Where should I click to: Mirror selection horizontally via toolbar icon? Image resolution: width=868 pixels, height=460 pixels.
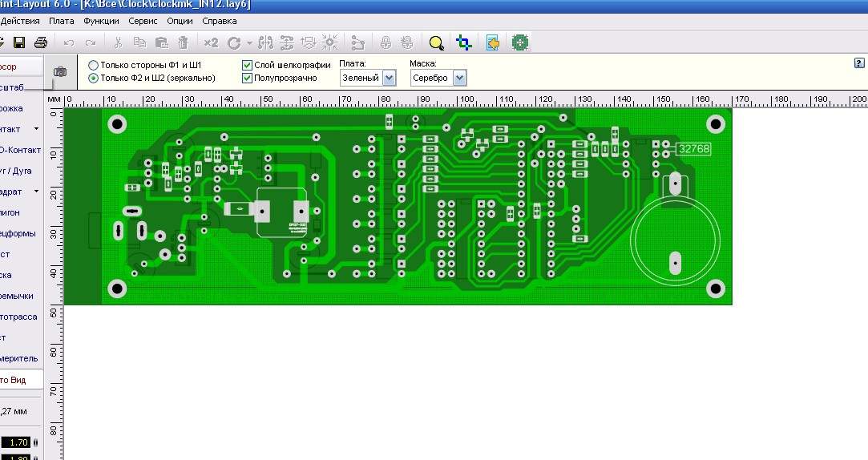pos(266,42)
